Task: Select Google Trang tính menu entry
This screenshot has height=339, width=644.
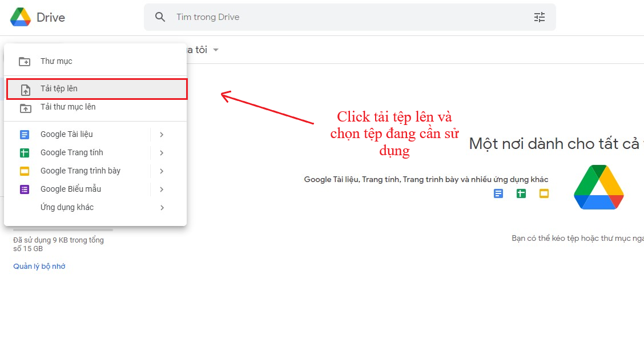Action: [x=95, y=153]
